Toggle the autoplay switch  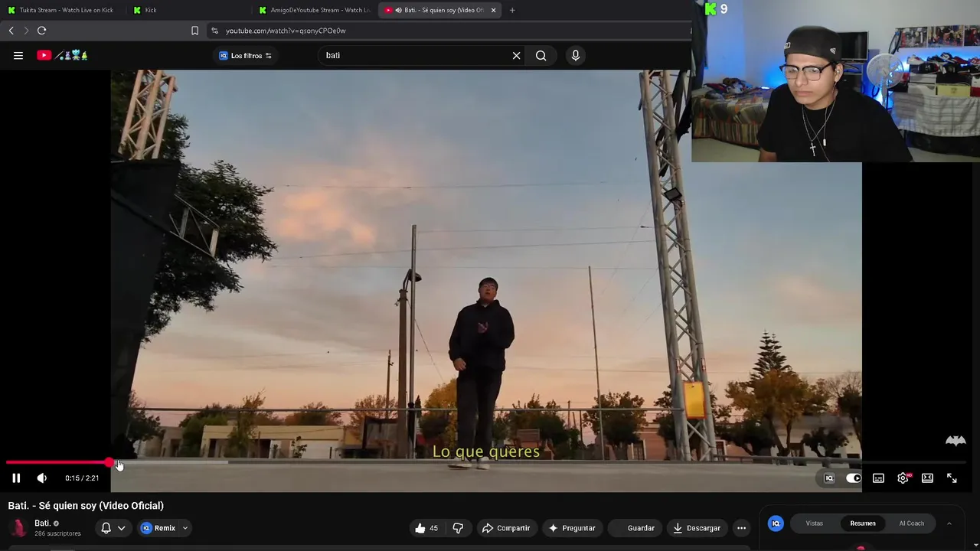[854, 478]
